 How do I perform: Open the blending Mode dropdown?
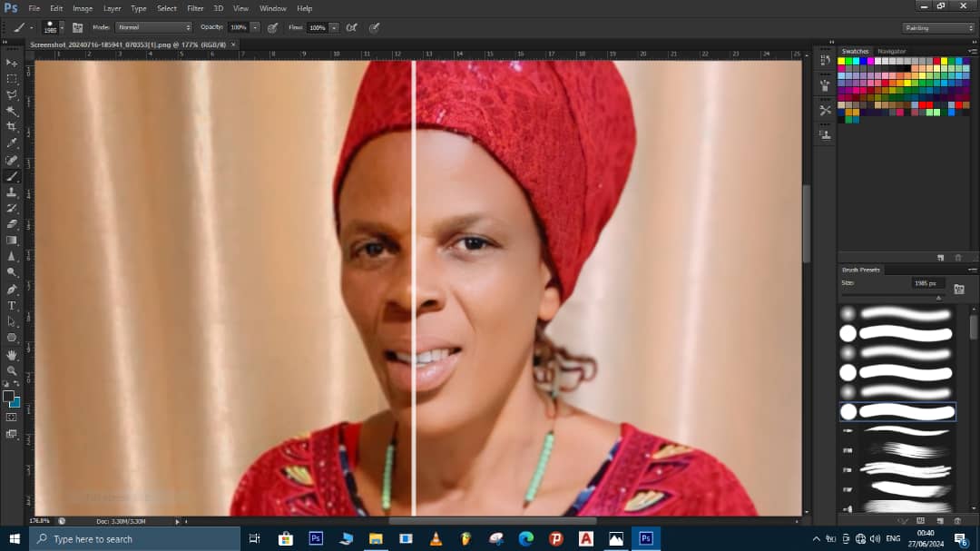[x=153, y=28]
